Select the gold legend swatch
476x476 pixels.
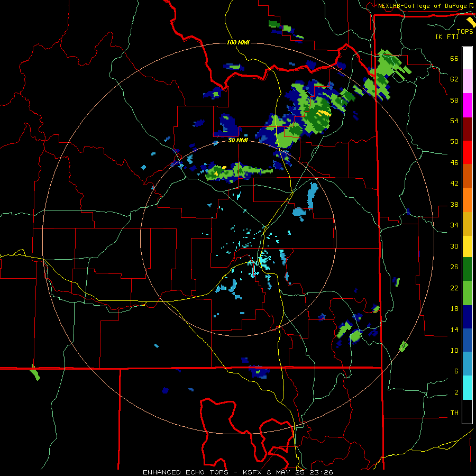[467, 224]
